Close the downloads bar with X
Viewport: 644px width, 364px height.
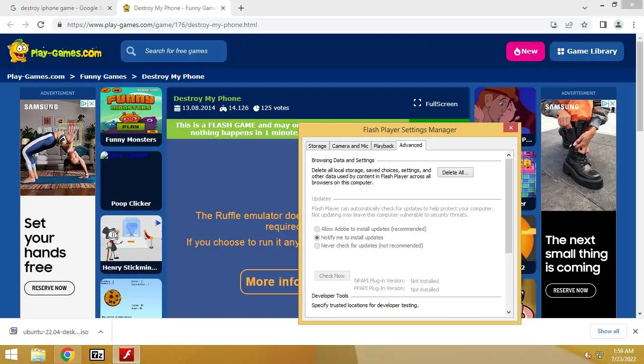click(635, 331)
